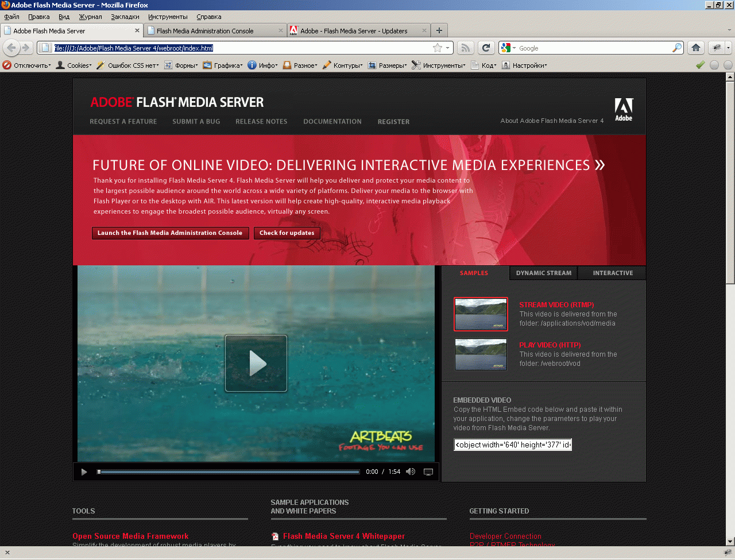Expand the Размеры menu

(x=388, y=65)
